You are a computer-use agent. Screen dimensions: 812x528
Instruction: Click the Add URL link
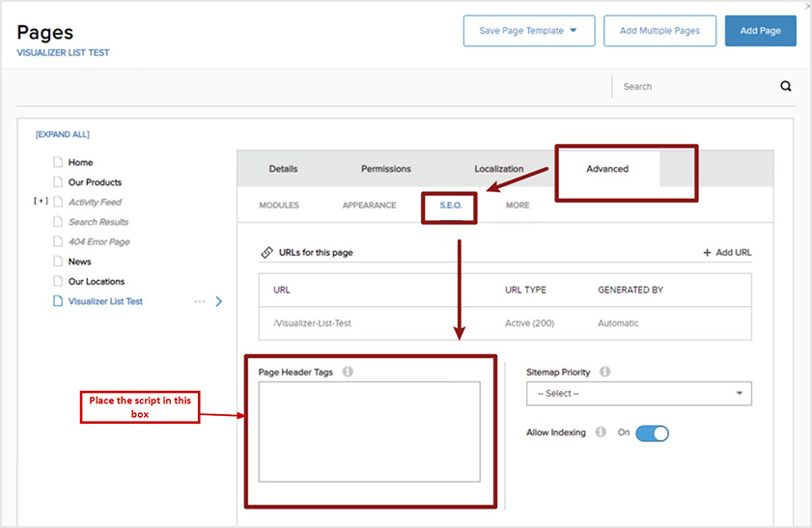tap(727, 253)
